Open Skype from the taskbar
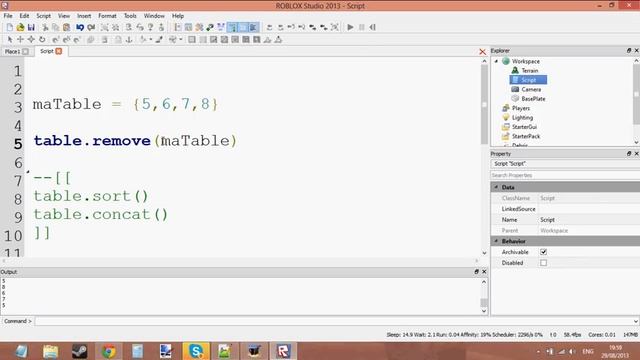 pos(196,351)
